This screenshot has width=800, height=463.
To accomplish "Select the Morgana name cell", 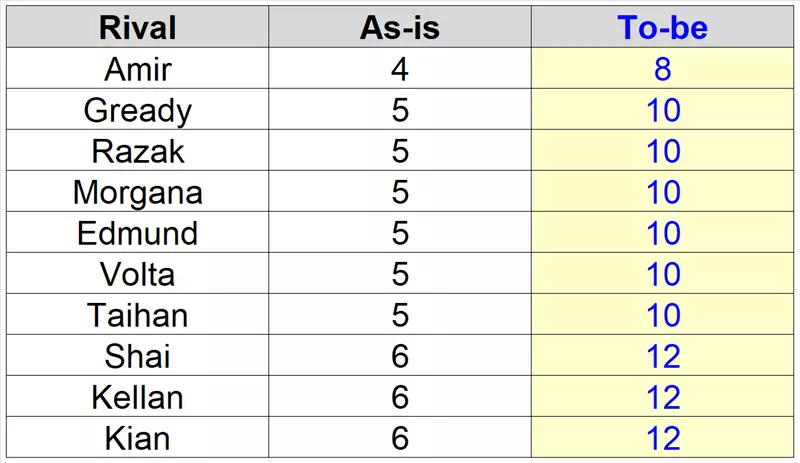I will pos(137,192).
